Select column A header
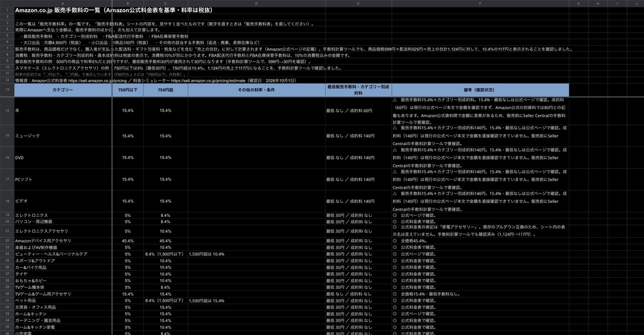The height and width of the screenshot is (335, 644). (x=63, y=3)
